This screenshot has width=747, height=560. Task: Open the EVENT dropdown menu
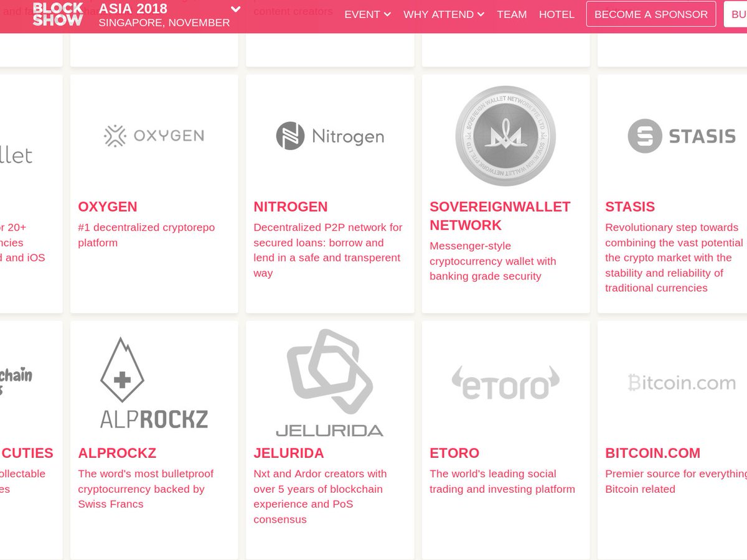[x=367, y=14]
